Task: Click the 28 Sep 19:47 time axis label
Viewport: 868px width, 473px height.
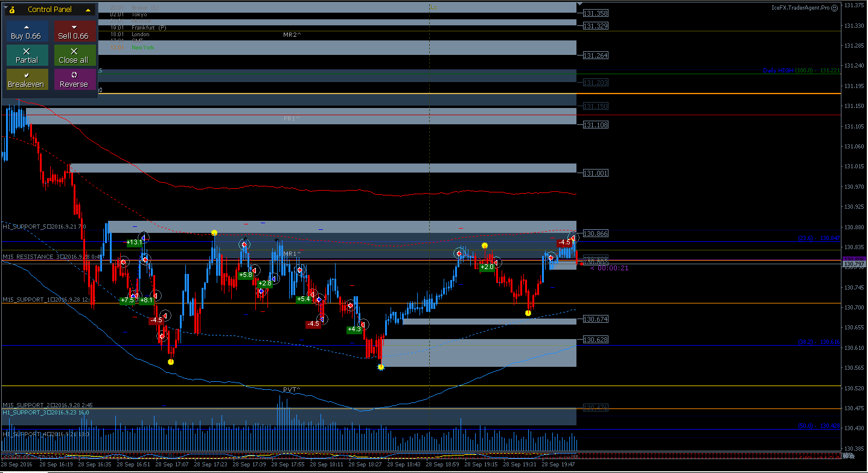Action: pyautogui.click(x=558, y=465)
